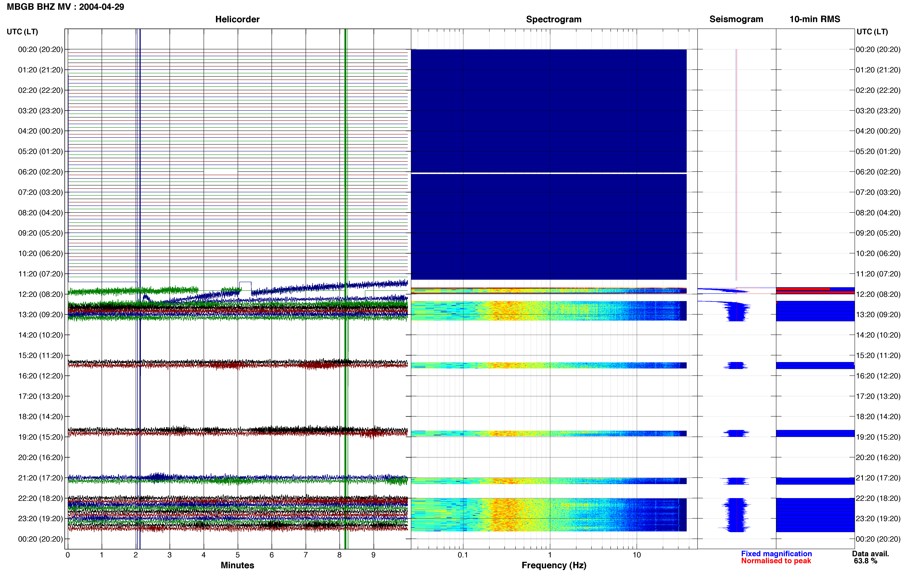924x578 pixels.
Task: Click the right UTC (LT) axis label
Action: (872, 32)
